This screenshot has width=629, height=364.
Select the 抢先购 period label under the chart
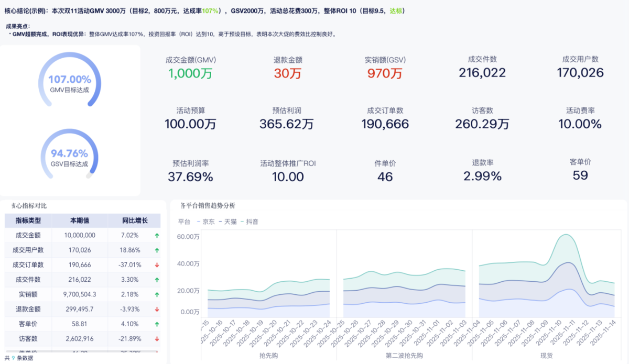pos(268,356)
